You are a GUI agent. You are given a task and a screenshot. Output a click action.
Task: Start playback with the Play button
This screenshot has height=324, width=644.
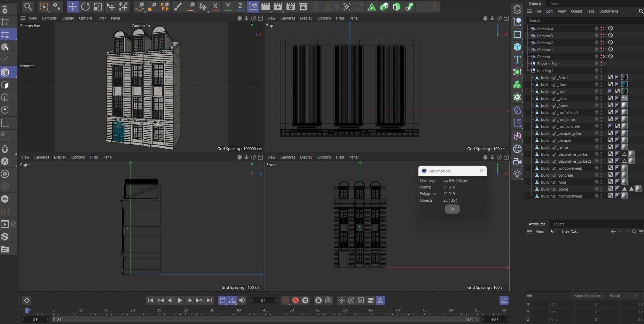point(180,300)
